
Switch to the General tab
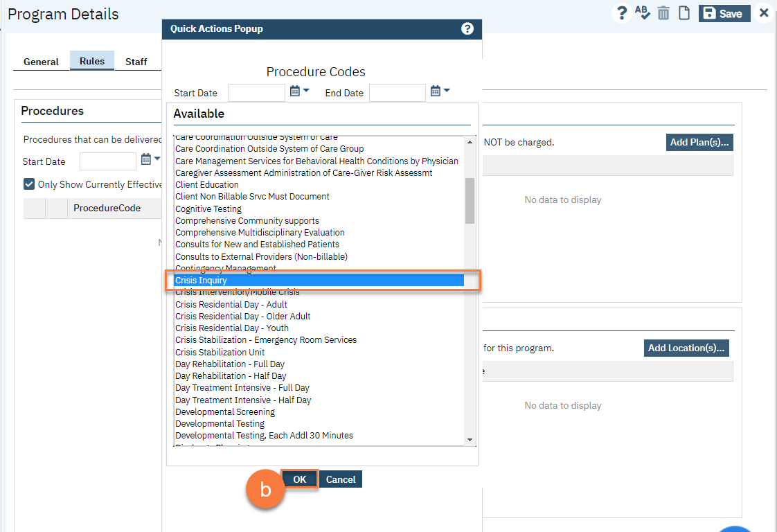(41, 62)
